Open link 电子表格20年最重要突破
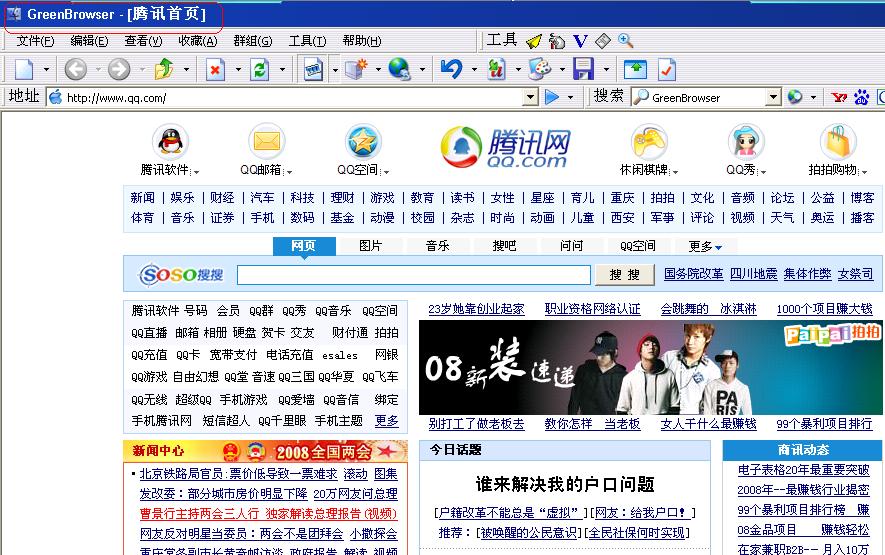Viewport: 885px width, 555px height. (x=804, y=470)
